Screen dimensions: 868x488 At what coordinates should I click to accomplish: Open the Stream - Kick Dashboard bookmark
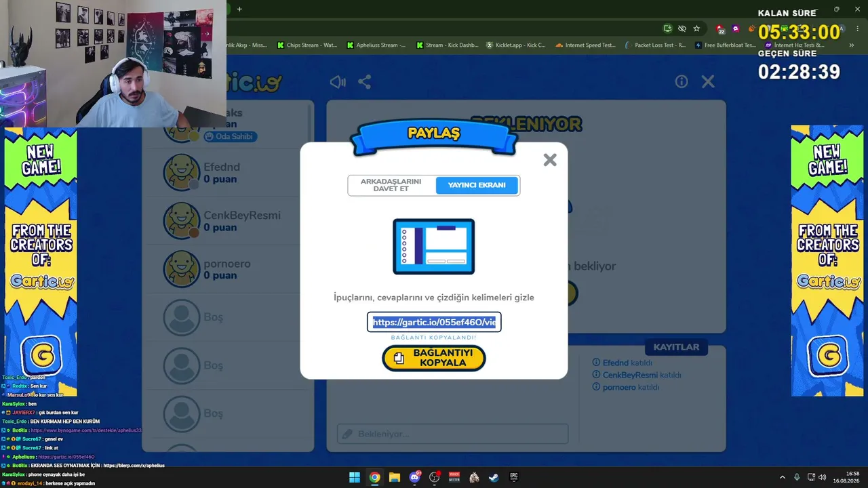click(448, 45)
